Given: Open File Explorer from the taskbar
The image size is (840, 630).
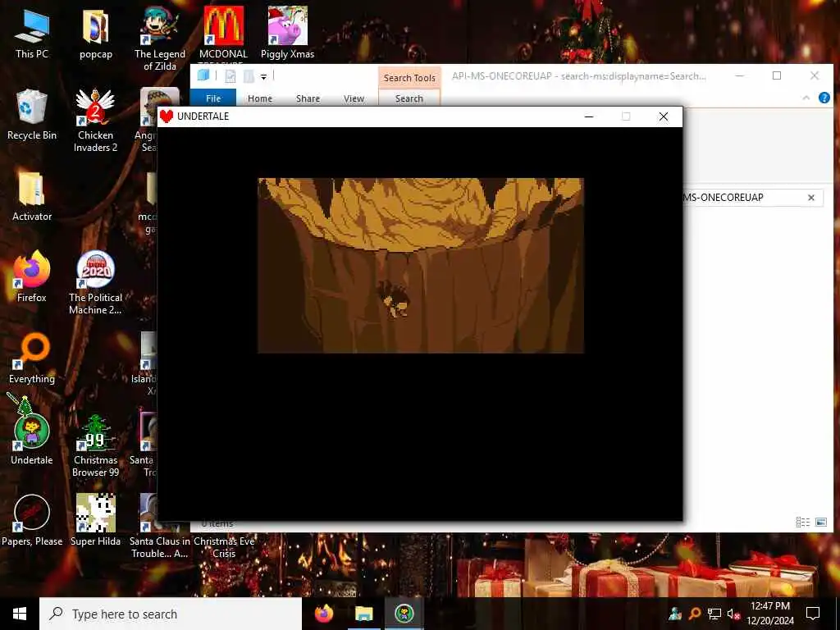Looking at the screenshot, I should pos(363,614).
